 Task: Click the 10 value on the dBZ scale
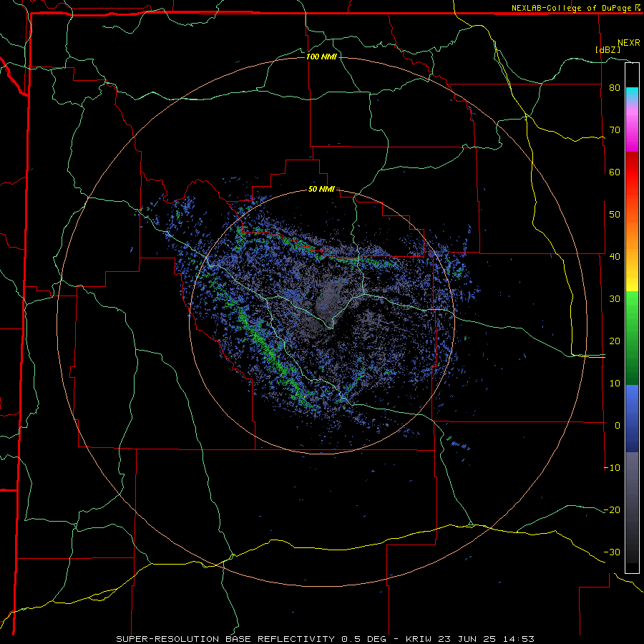615,384
